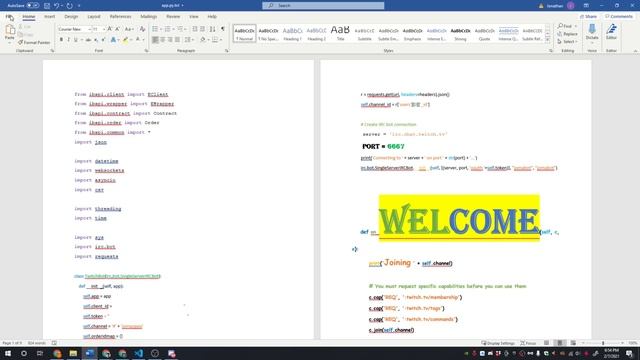The width and height of the screenshot is (640, 360).
Task: Open the Comments button
Action: 619,17
